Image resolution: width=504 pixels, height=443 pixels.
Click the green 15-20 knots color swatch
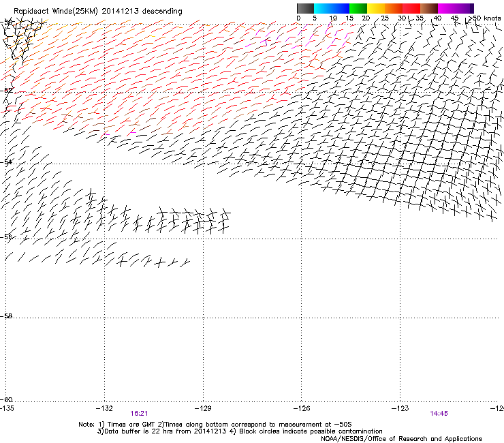point(358,8)
